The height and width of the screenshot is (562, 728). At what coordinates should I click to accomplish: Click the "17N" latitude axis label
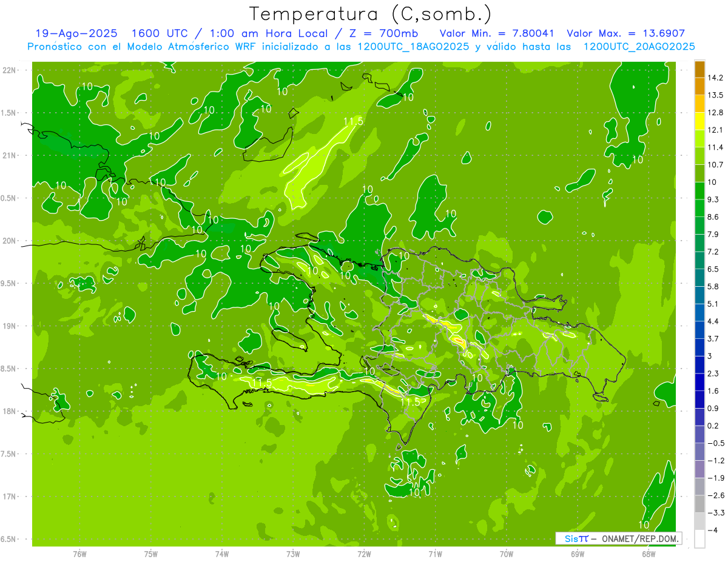[10, 497]
